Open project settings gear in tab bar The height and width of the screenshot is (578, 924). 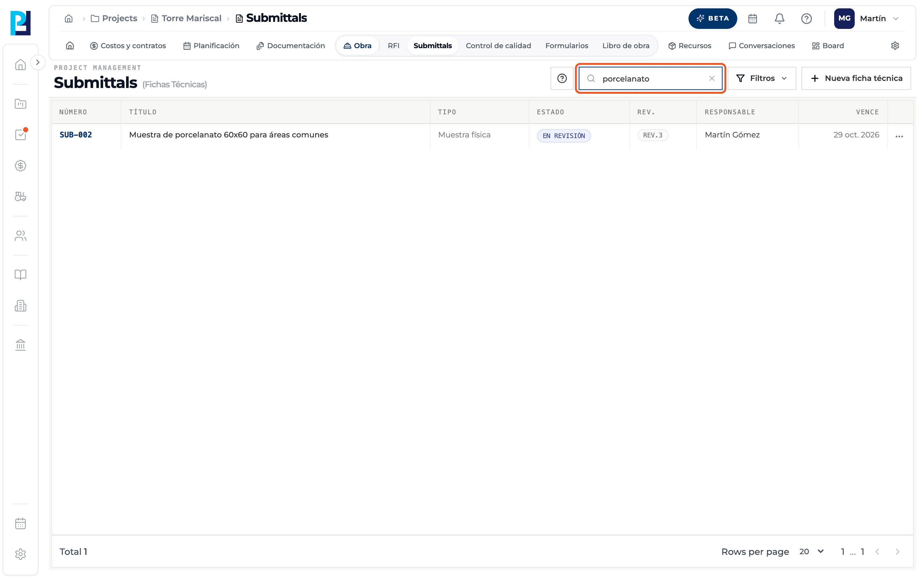tap(894, 46)
